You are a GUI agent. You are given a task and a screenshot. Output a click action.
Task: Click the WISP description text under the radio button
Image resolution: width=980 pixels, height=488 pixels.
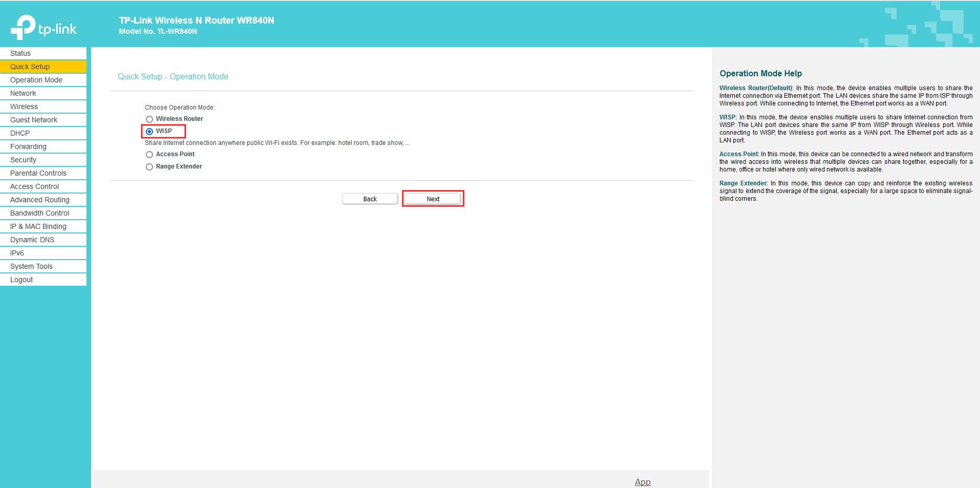tap(277, 143)
